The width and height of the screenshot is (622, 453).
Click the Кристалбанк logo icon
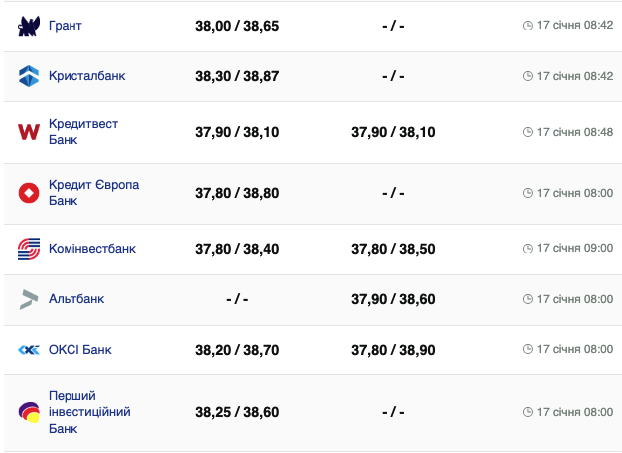28,76
